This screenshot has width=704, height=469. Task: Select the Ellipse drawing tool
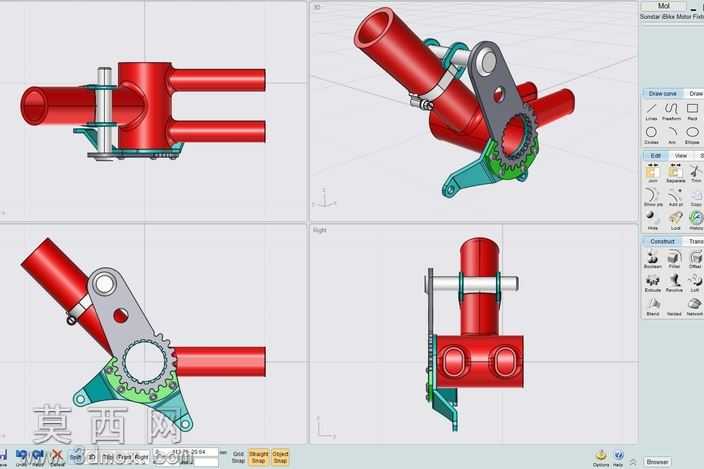tap(692, 135)
